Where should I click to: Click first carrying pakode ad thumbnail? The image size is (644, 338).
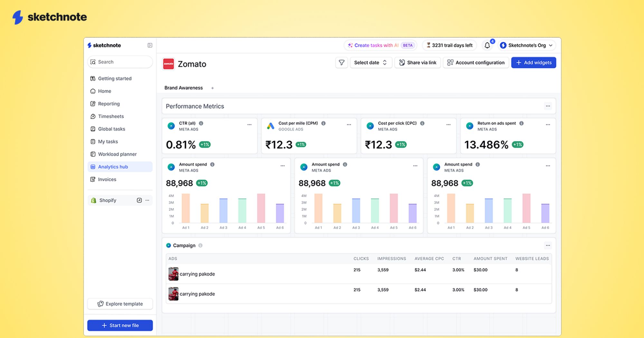click(173, 274)
